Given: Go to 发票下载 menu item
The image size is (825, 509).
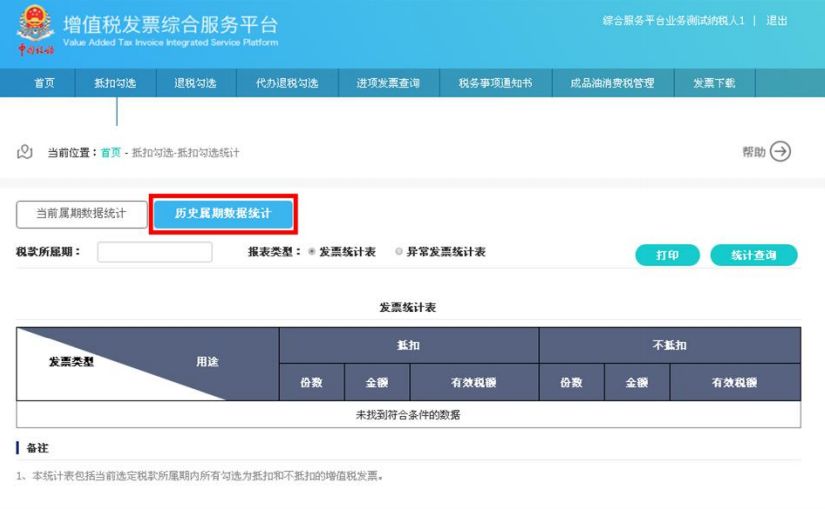Looking at the screenshot, I should (x=714, y=83).
